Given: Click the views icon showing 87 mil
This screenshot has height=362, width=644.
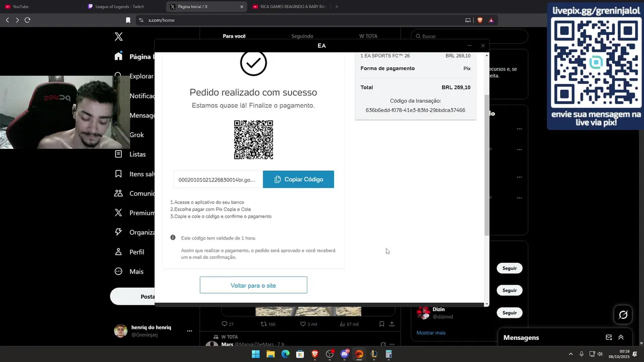Looking at the screenshot, I should coord(342,324).
